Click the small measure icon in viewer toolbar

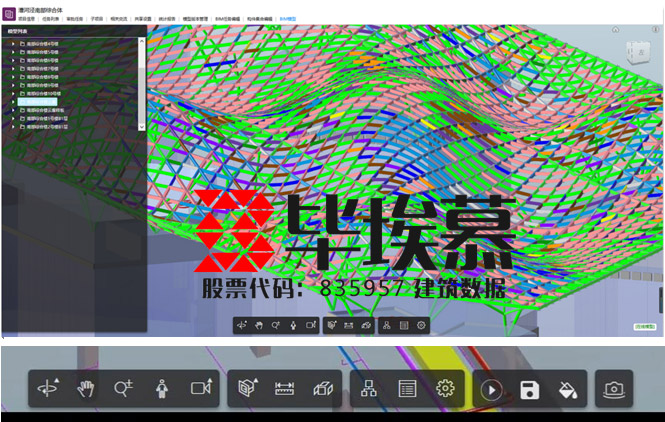(349, 325)
